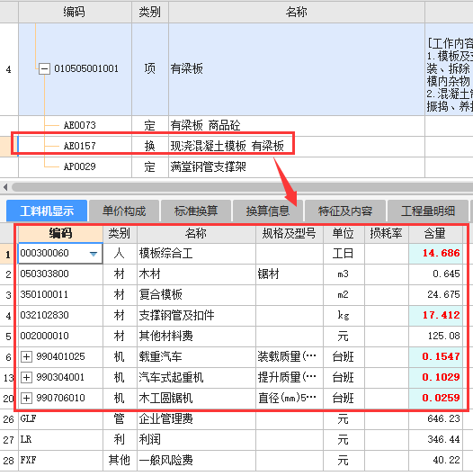Open the dropdown in the 000300060 code cell
The height and width of the screenshot is (476, 473).
[94, 254]
